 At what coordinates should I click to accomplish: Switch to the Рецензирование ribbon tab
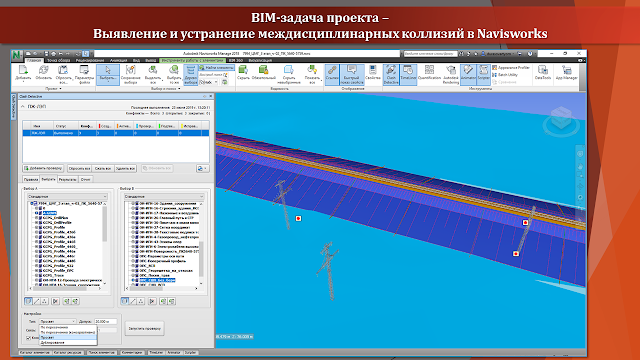click(90, 60)
